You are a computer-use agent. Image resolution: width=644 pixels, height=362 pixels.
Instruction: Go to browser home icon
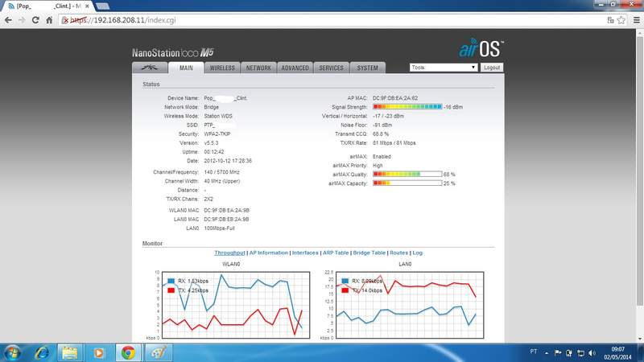click(x=49, y=20)
